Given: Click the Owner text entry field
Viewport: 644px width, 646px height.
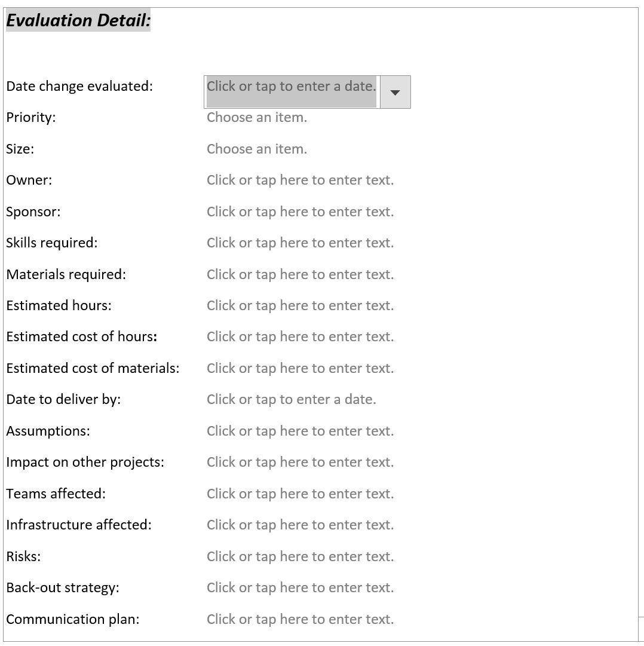Looking at the screenshot, I should coord(300,180).
